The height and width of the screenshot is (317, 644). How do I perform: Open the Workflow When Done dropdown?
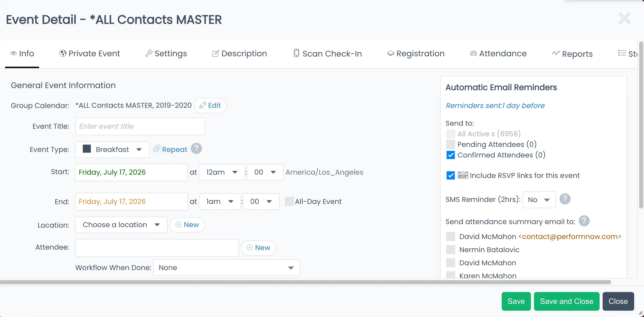point(226,268)
